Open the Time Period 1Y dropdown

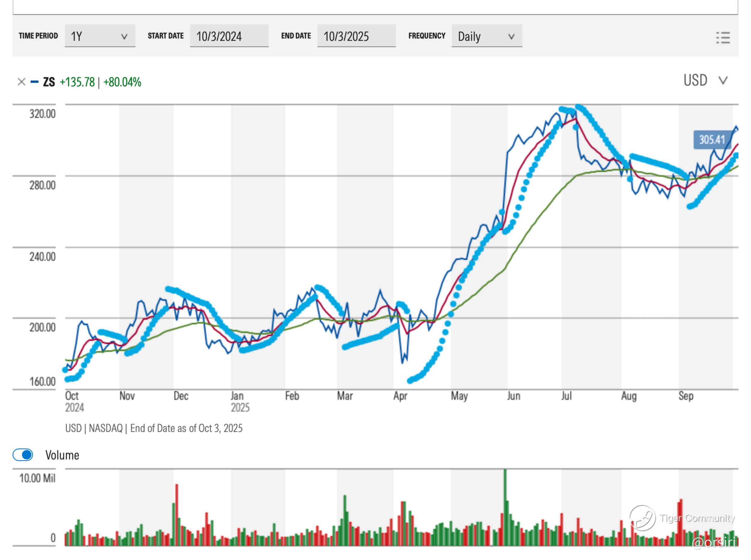pos(100,36)
